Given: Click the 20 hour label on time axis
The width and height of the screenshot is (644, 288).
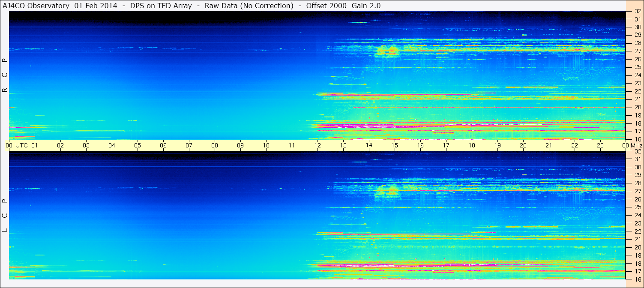Looking at the screenshot, I should 523,145.
